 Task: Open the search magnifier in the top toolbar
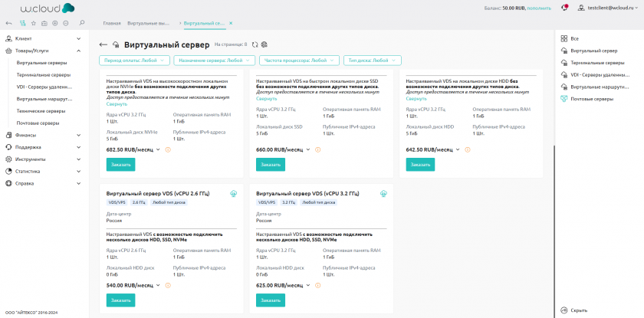click(x=82, y=24)
